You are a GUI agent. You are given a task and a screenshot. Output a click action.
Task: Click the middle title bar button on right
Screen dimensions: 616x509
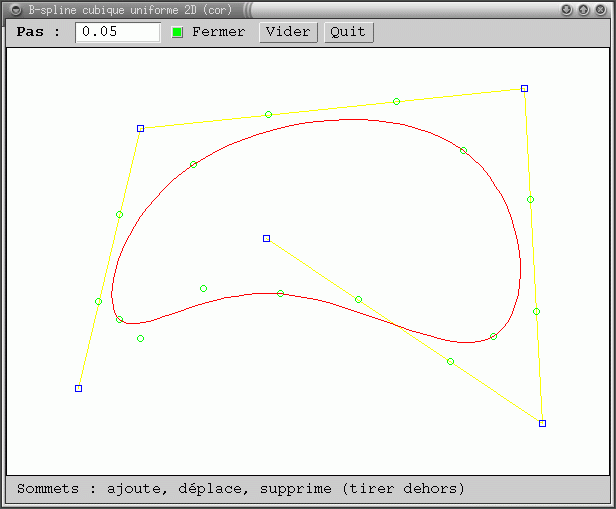(583, 9)
